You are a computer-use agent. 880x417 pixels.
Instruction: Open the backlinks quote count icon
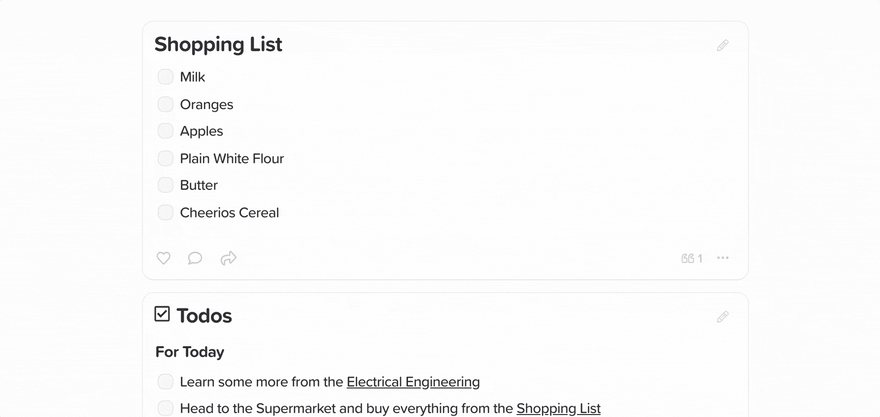[691, 258]
